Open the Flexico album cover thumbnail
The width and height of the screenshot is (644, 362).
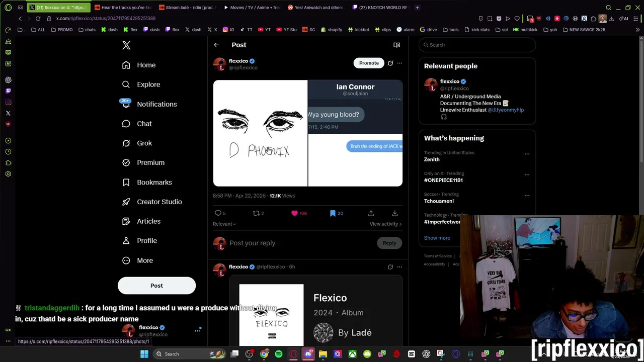pyautogui.click(x=271, y=315)
